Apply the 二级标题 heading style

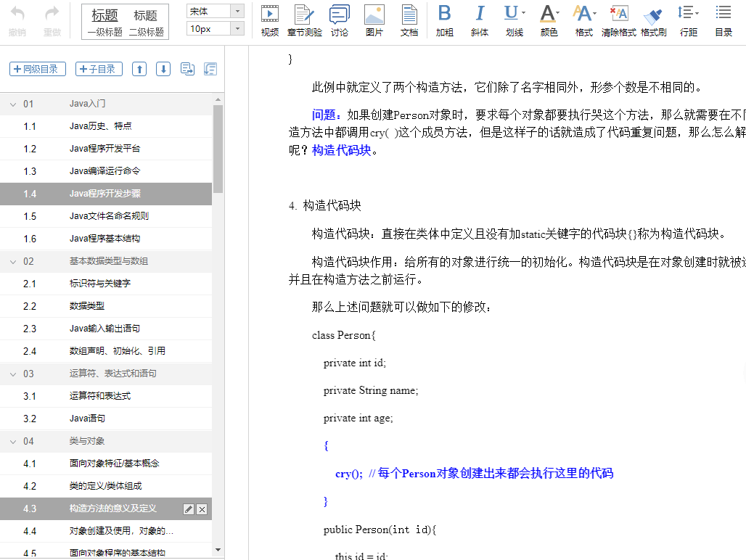pos(146,22)
